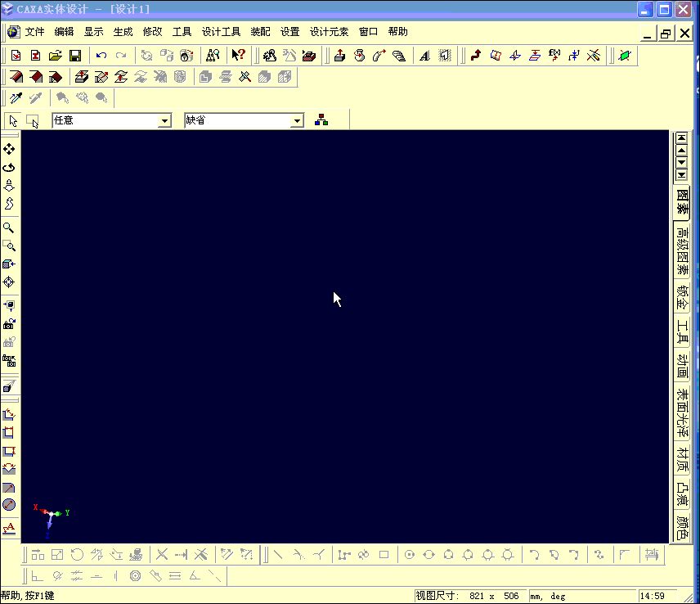Select the Walk camera tool

[9, 186]
